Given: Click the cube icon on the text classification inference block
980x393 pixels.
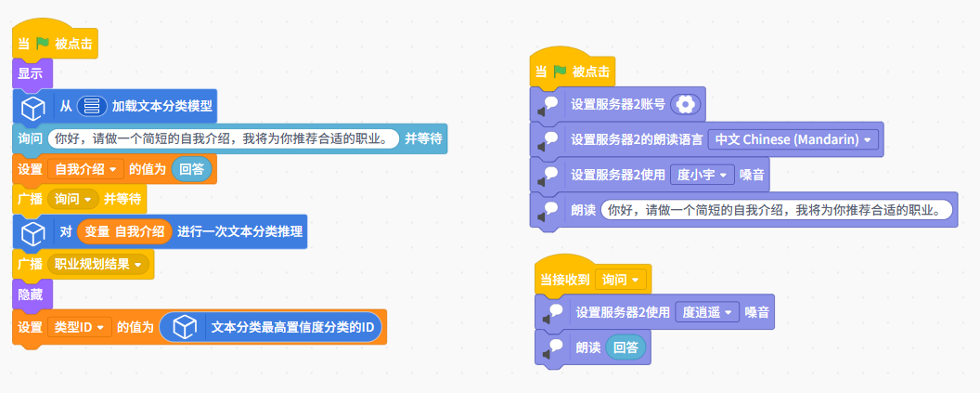Looking at the screenshot, I should coord(33,231).
